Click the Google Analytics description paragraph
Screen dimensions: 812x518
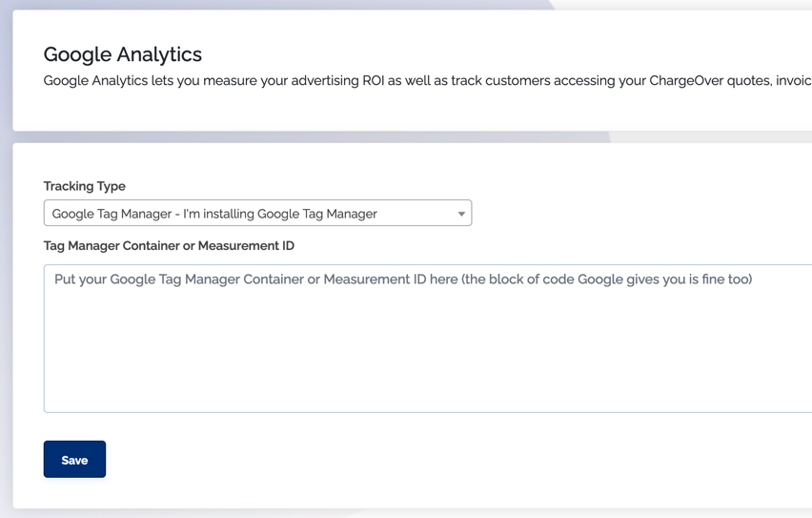pos(428,81)
